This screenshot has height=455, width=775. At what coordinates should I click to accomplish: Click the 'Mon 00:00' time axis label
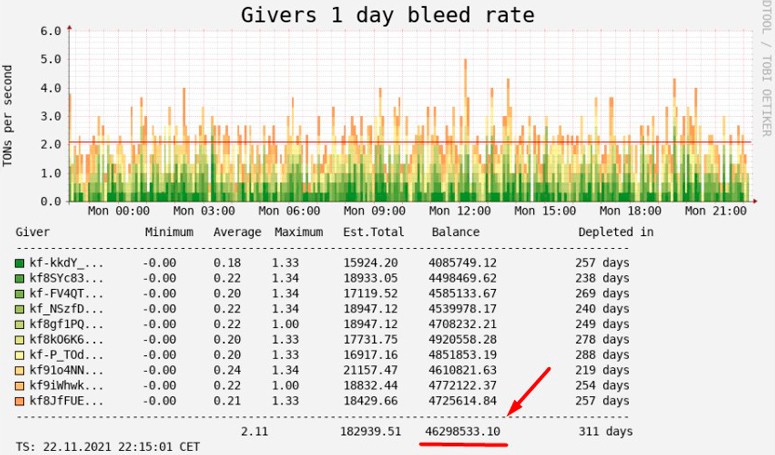pyautogui.click(x=119, y=212)
